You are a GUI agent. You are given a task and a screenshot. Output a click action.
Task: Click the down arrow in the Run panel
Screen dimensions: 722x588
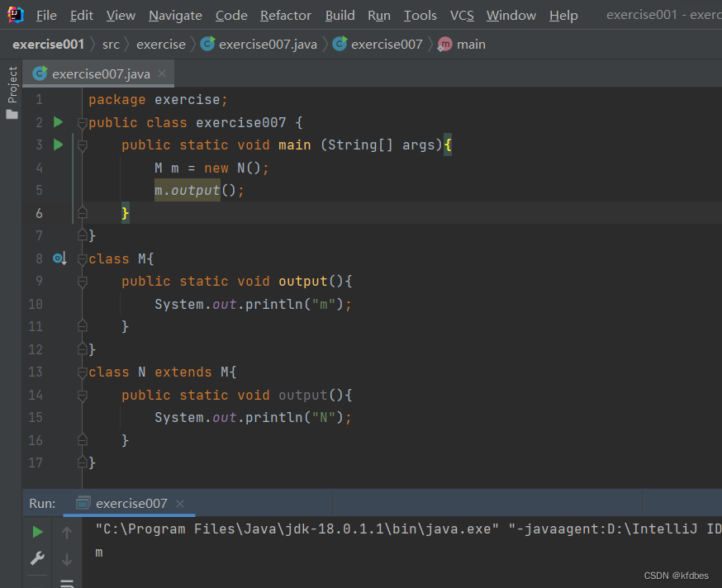67,560
